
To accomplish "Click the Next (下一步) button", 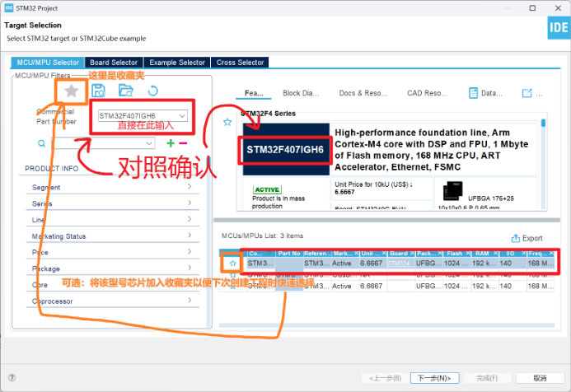I will tap(434, 378).
